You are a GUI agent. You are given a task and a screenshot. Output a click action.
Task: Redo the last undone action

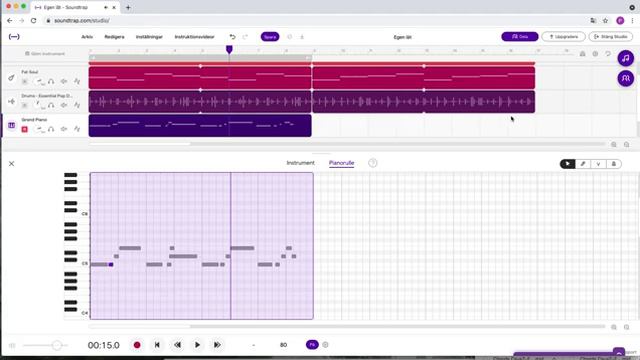point(245,37)
